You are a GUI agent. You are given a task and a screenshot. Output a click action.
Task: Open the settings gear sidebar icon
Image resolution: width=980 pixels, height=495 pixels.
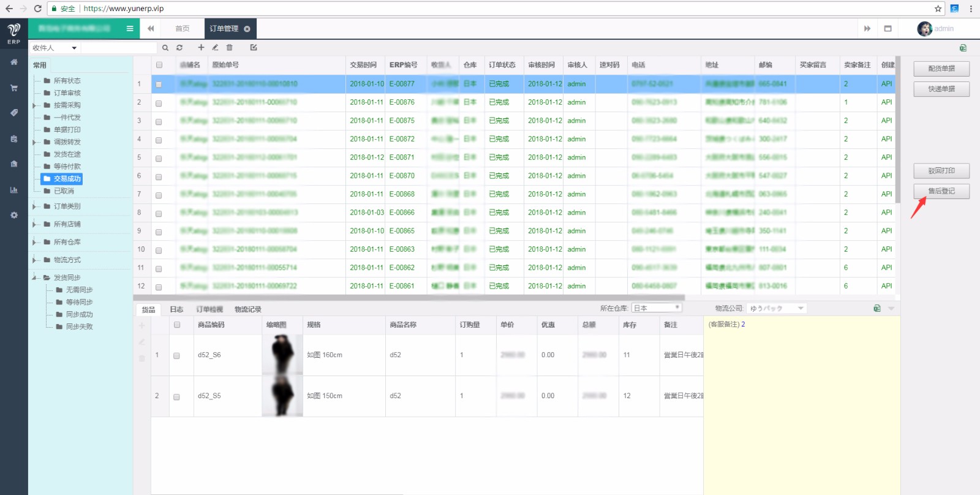[14, 215]
